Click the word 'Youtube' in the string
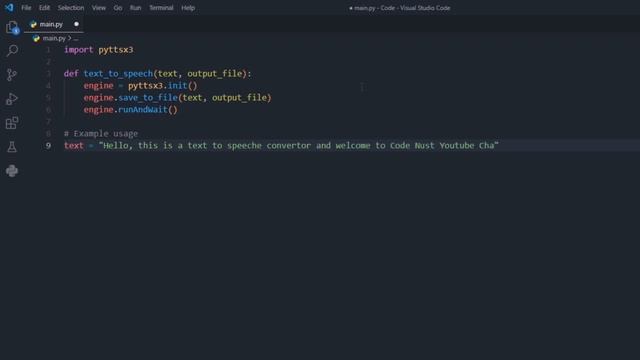640x360 pixels. pyautogui.click(x=457, y=146)
